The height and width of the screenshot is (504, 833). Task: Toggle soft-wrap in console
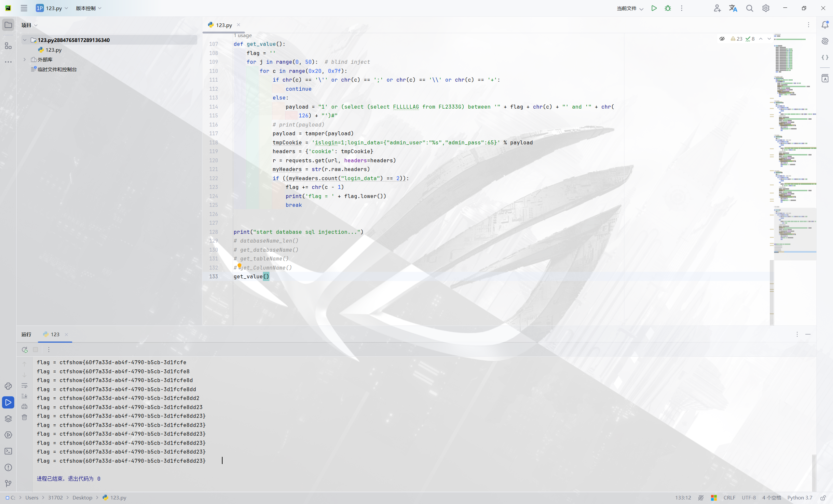click(24, 385)
